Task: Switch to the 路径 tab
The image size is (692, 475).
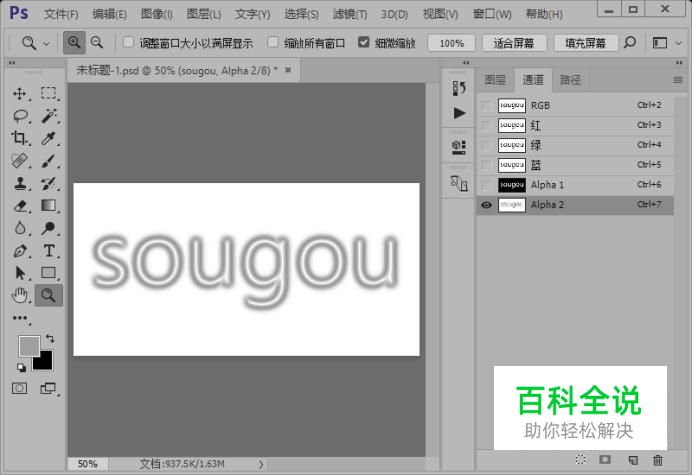Action: pos(570,80)
